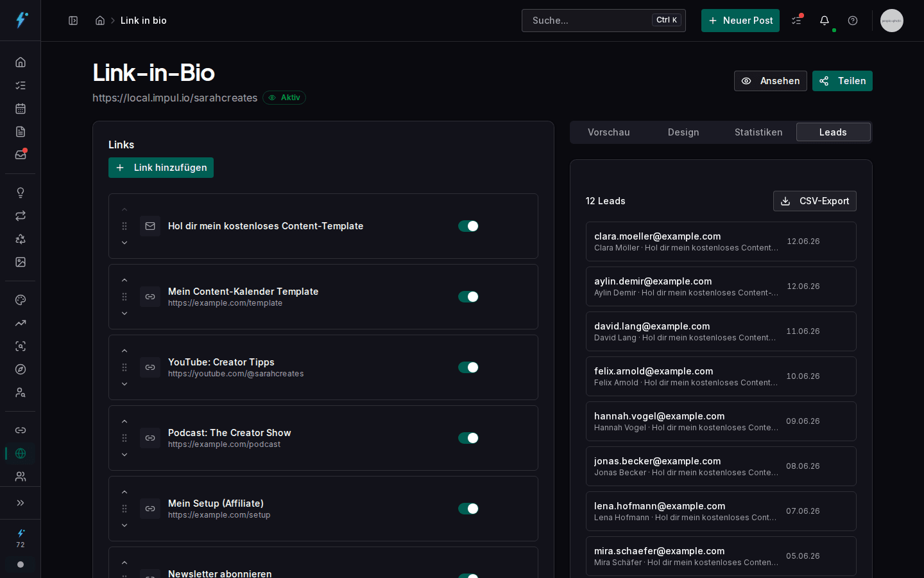Toggle the YouTube: Creator Tipps switch
The height and width of the screenshot is (578, 924).
tap(468, 367)
